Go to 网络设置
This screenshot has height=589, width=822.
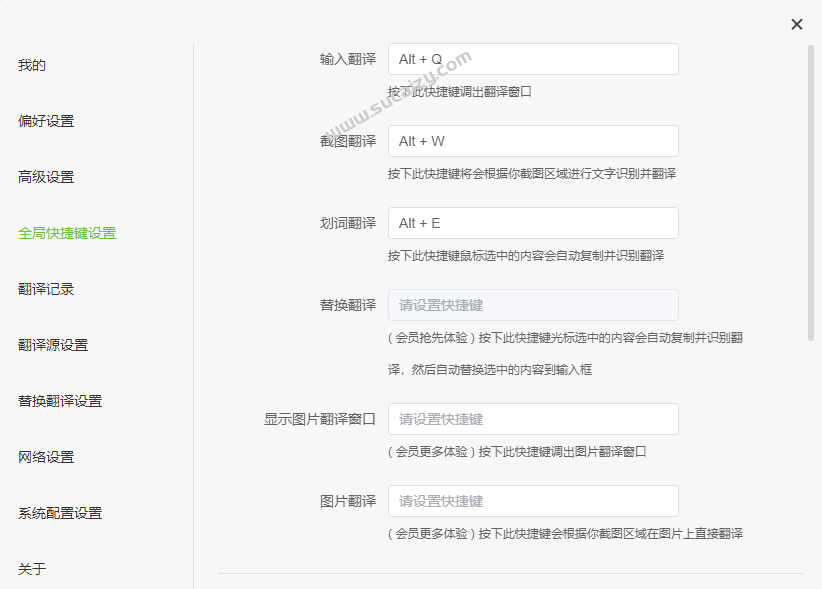click(x=46, y=457)
